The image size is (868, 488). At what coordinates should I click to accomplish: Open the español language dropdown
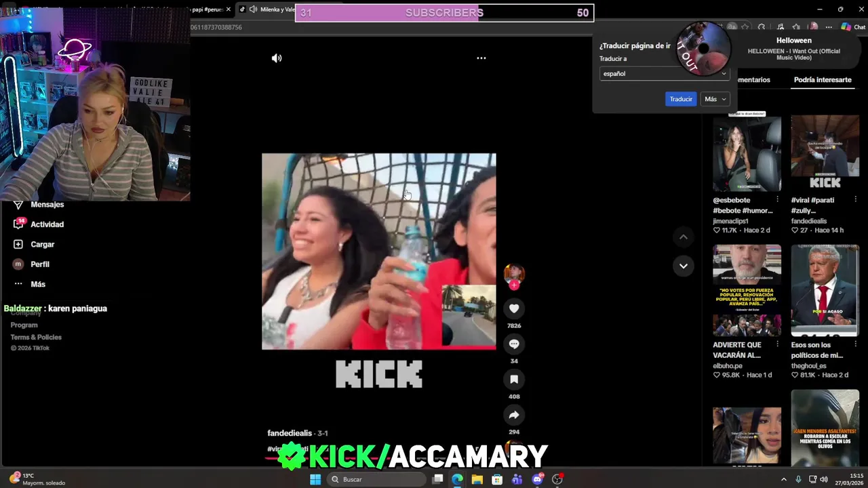664,73
